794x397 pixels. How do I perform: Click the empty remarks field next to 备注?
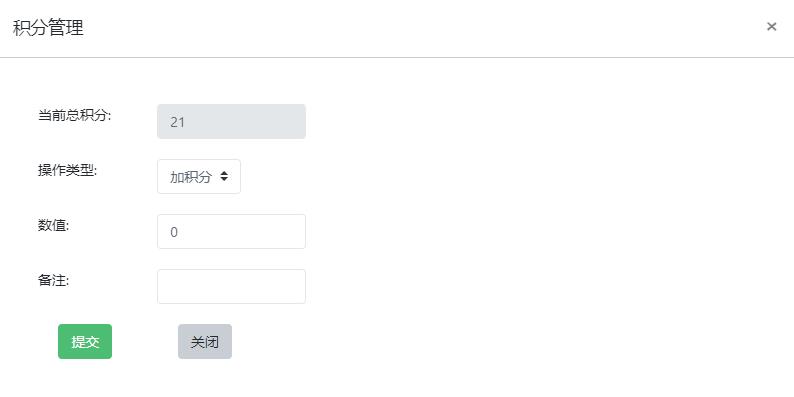231,287
